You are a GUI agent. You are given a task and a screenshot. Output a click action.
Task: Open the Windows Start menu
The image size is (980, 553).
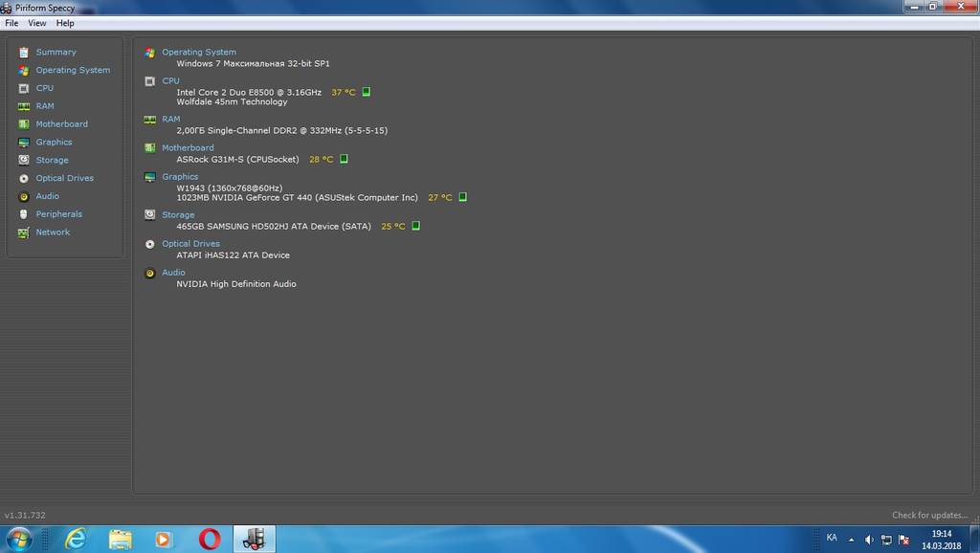point(19,540)
